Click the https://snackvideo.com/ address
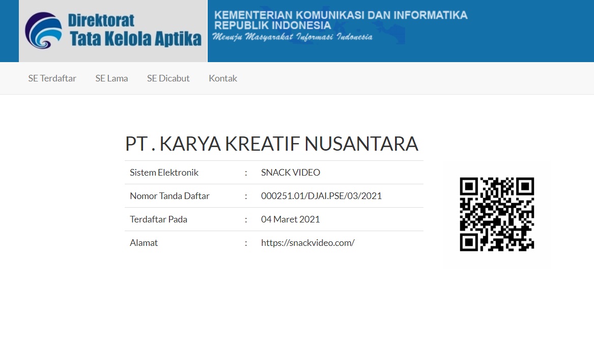Viewport: 594px width, 364px height. pos(307,243)
